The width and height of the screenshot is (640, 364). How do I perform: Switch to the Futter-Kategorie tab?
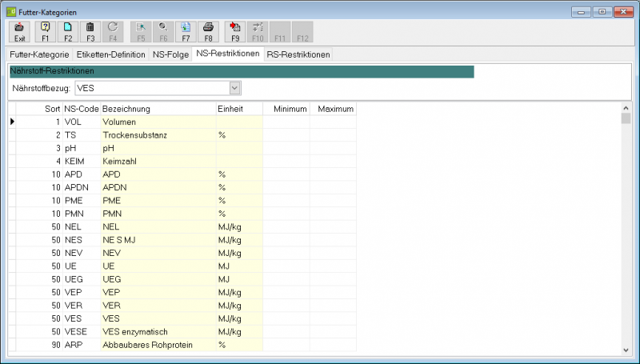point(39,54)
